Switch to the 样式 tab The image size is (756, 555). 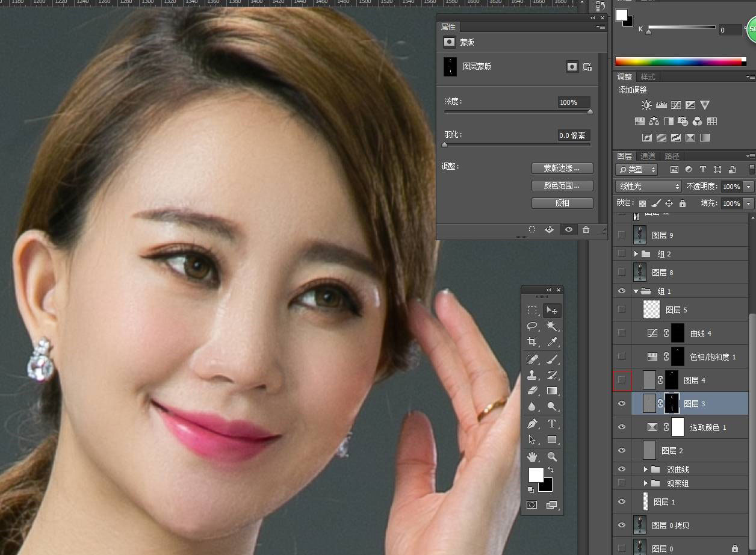(648, 77)
